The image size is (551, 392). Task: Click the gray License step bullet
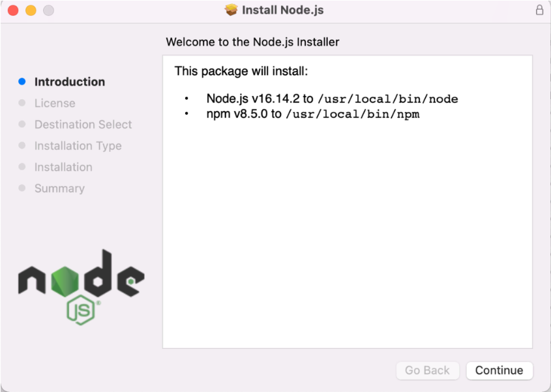coord(23,103)
